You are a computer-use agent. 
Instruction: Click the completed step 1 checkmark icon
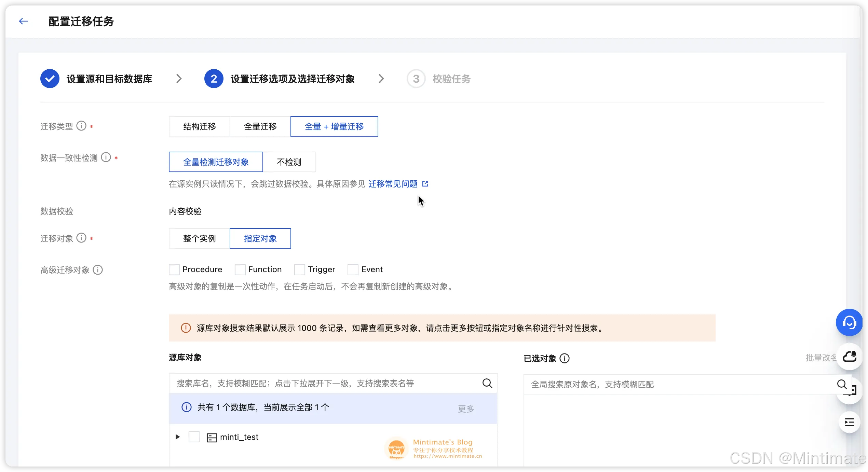[x=50, y=79]
